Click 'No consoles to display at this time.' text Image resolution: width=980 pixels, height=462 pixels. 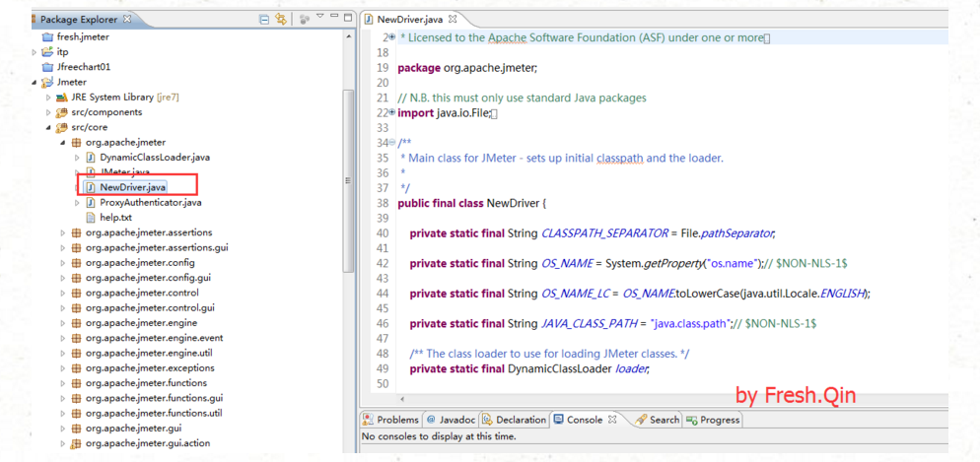(440, 436)
